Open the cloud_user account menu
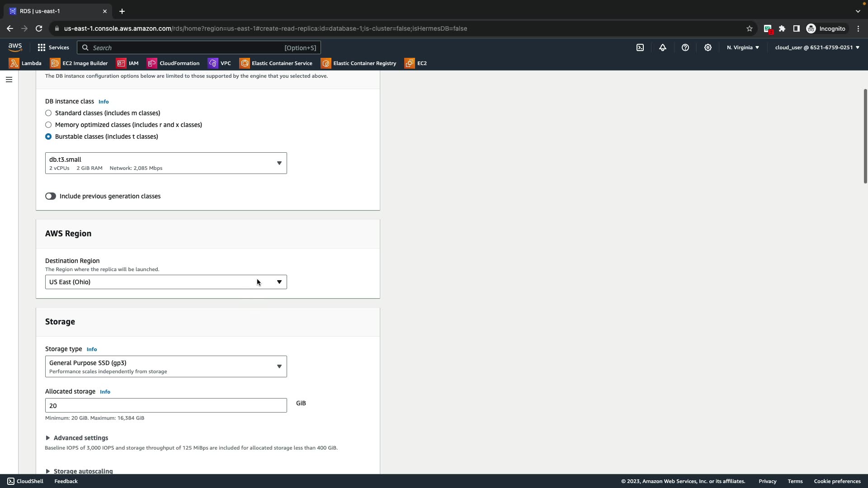 coord(817,47)
